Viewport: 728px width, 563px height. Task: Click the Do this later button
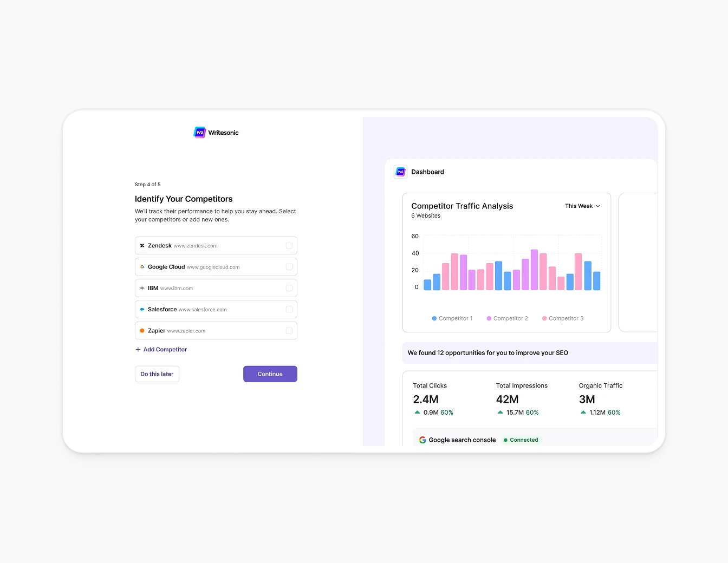[x=157, y=374]
